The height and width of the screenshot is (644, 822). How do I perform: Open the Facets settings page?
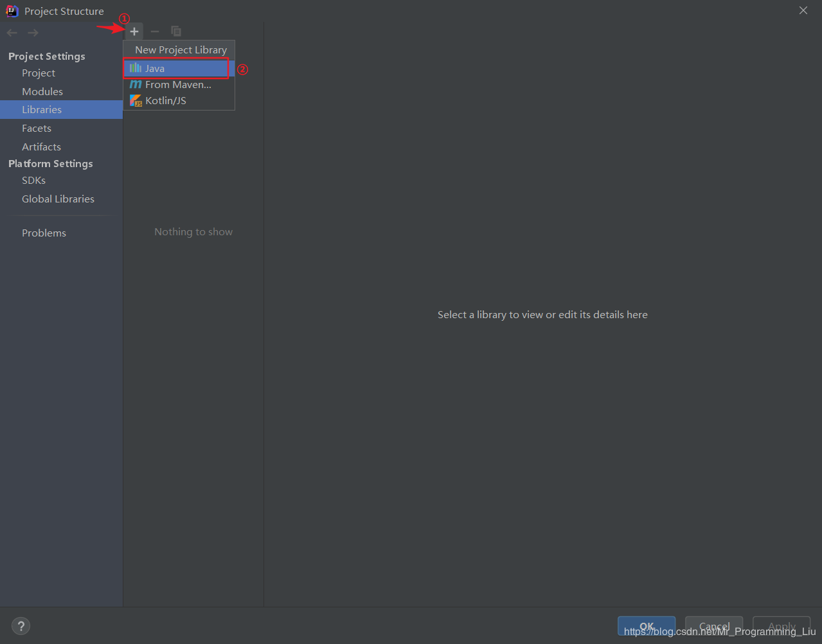click(37, 129)
